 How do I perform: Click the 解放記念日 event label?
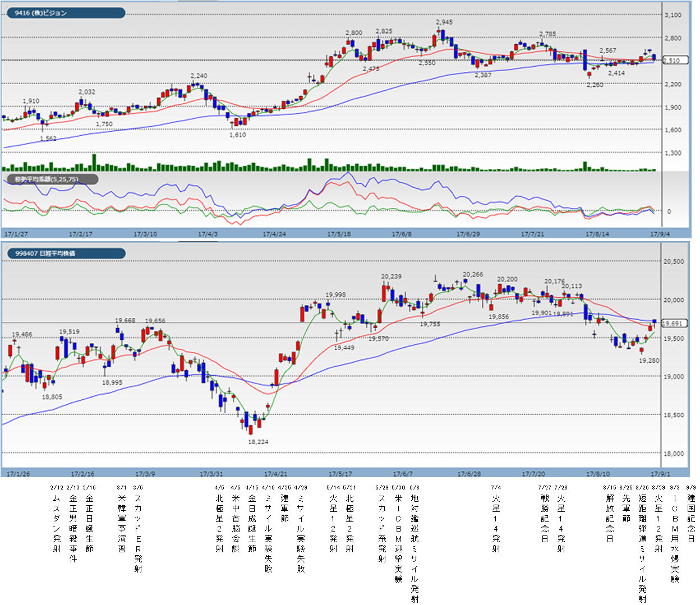click(x=610, y=519)
